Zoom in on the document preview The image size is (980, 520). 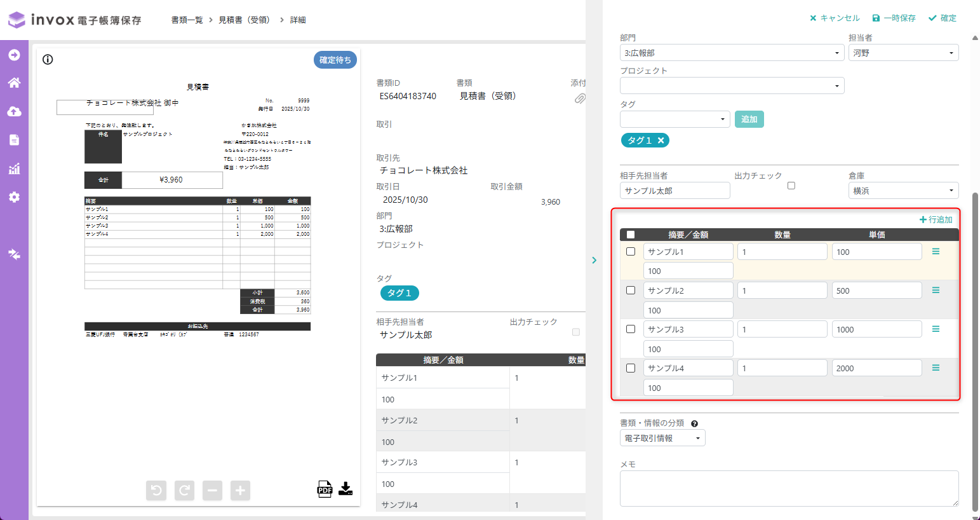(240, 490)
